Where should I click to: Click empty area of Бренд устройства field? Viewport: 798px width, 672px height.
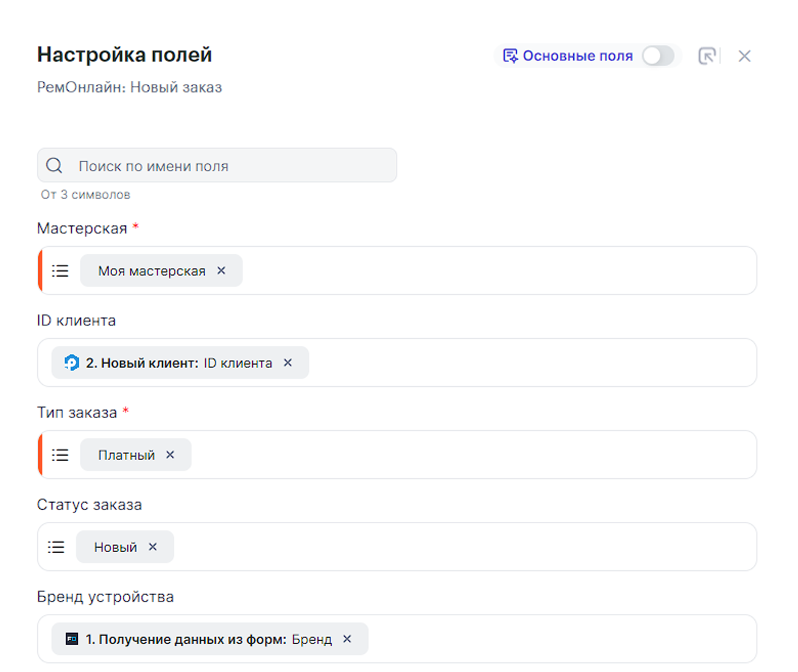[x=548, y=639]
